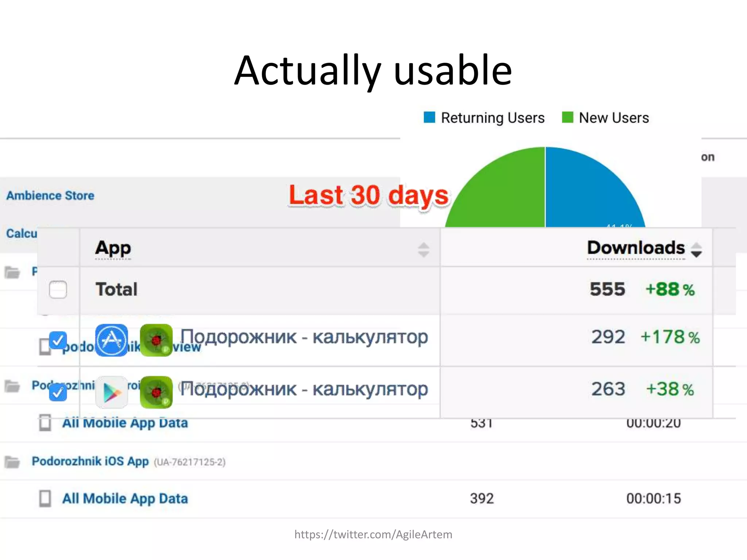Uncheck the iOS Подорожник app checkbox
The height and width of the screenshot is (560, 747).
58,340
